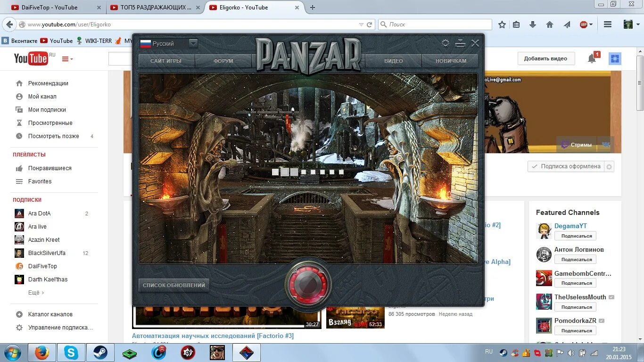Click the youtube.com address bar
644x362 pixels.
[189, 25]
